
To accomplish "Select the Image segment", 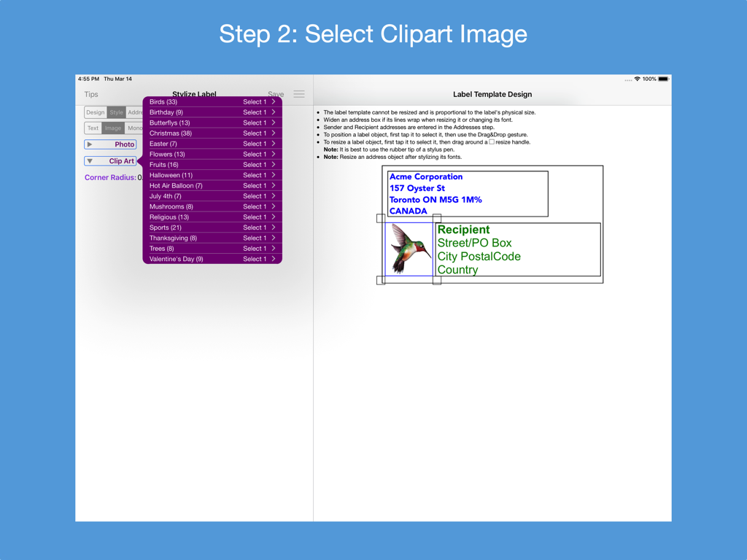I will [x=112, y=128].
